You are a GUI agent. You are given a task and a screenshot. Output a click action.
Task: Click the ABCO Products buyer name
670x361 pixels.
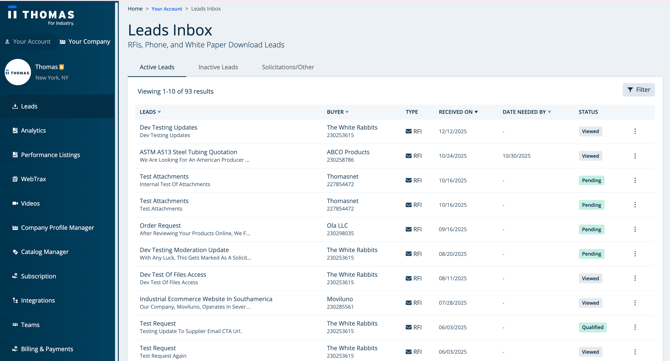pyautogui.click(x=348, y=152)
